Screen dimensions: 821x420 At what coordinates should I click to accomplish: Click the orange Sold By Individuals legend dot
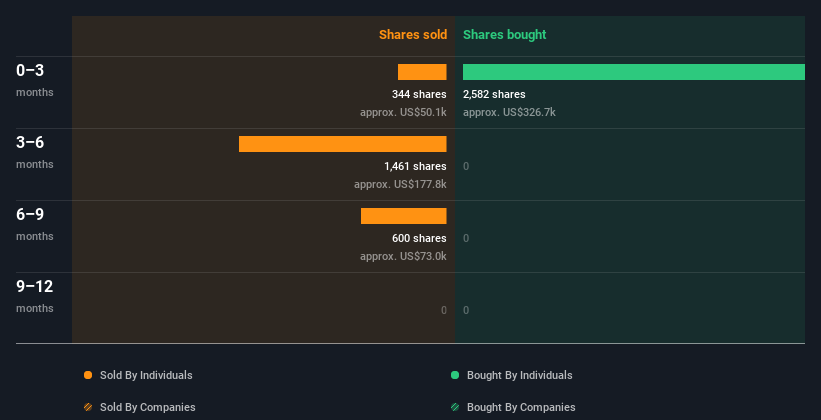tap(88, 375)
